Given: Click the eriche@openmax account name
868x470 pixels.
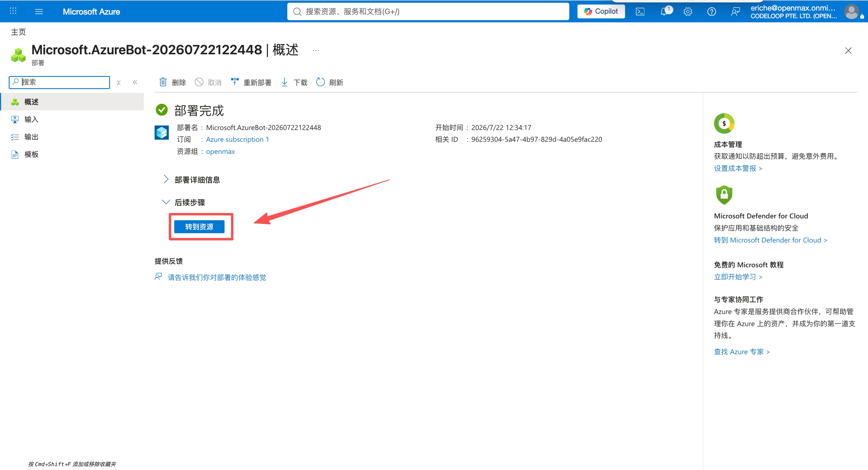Looking at the screenshot, I should pos(793,8).
